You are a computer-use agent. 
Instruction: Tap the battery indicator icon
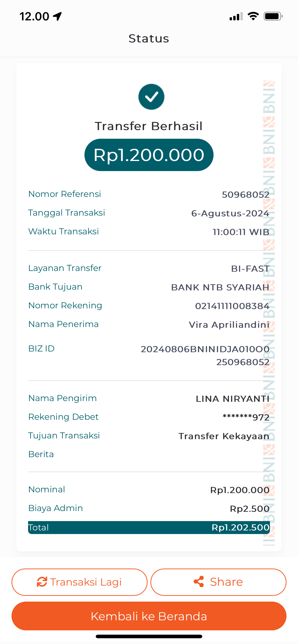[273, 16]
